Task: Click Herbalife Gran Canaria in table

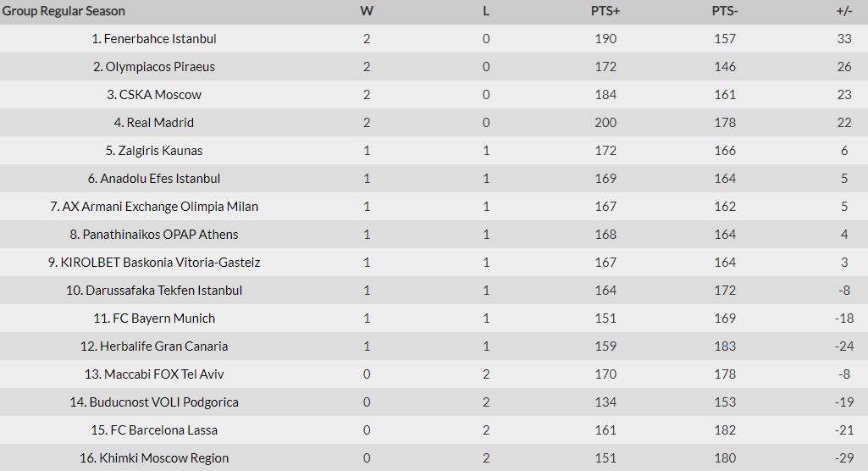Action: point(163,346)
